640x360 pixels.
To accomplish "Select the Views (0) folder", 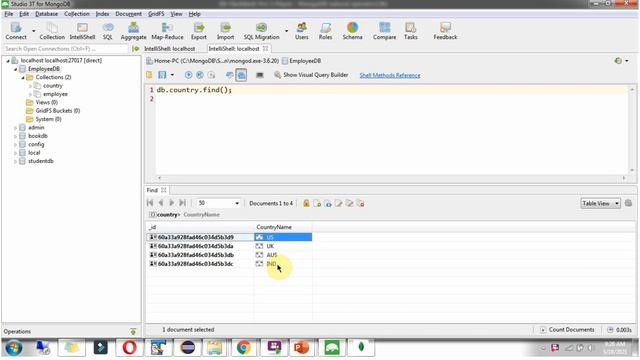I will tap(46, 102).
